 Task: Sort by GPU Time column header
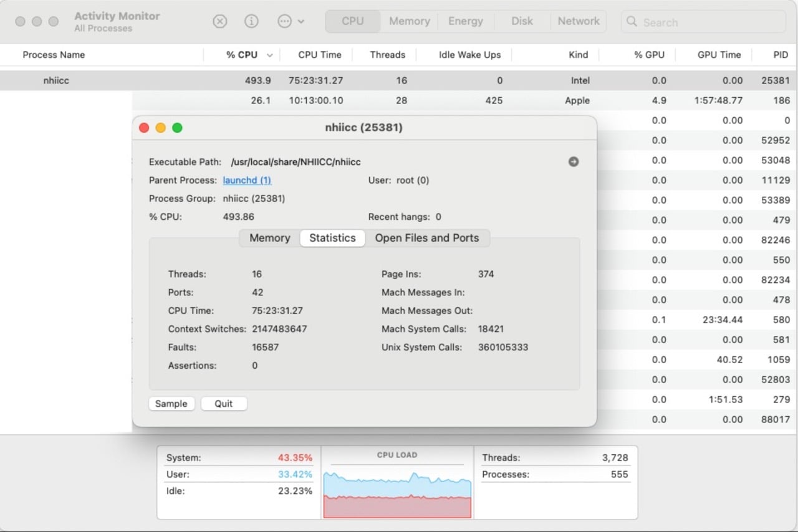[719, 55]
